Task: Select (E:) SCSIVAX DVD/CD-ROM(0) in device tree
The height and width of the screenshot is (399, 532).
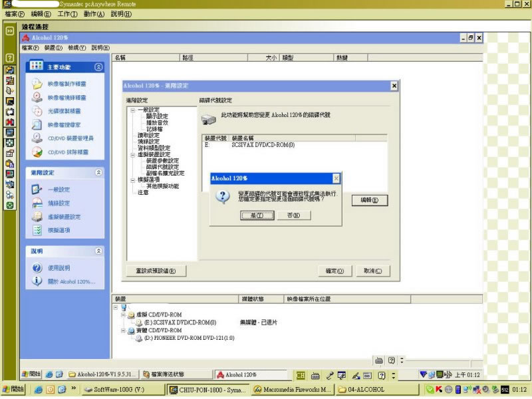Action: (x=180, y=323)
